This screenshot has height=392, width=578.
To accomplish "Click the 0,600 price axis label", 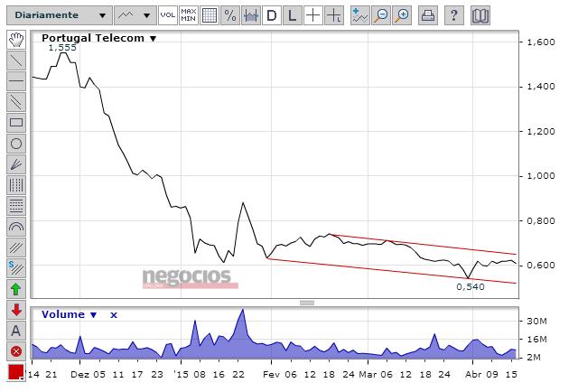I will (x=541, y=266).
